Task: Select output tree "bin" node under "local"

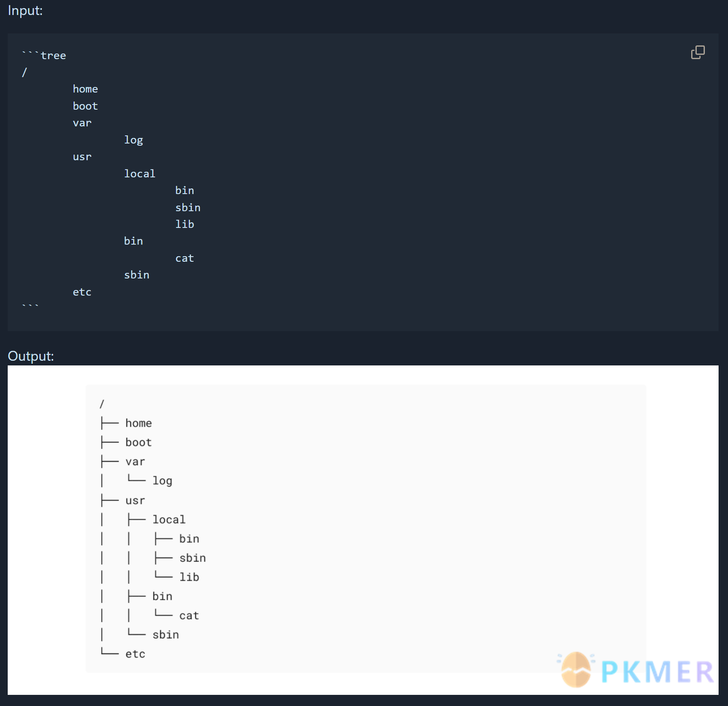Action: pyautogui.click(x=189, y=539)
